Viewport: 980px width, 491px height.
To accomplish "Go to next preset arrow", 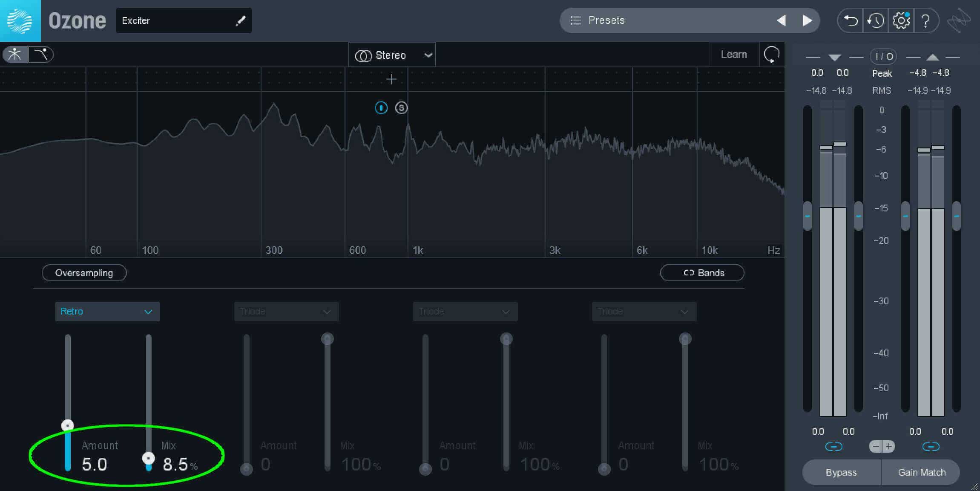I will (x=807, y=20).
